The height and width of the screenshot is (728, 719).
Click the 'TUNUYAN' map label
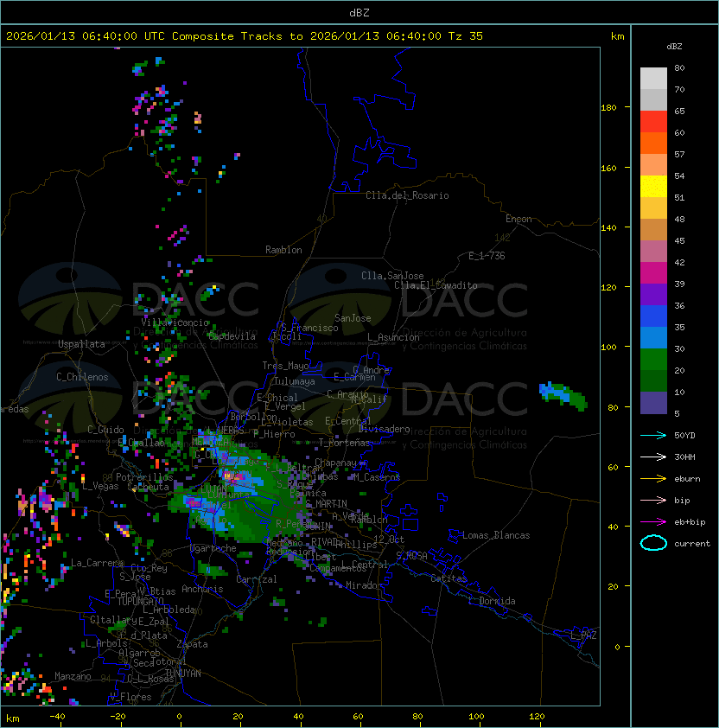pos(183,674)
